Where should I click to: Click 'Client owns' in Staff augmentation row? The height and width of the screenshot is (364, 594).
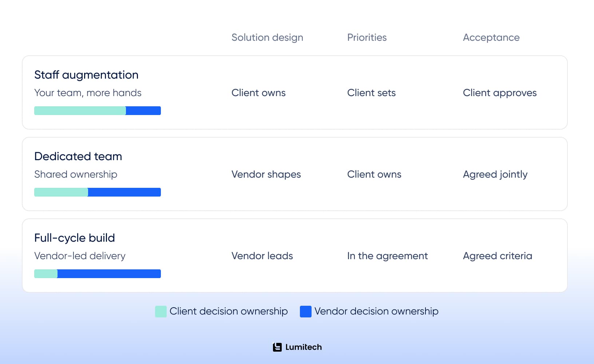tap(258, 93)
